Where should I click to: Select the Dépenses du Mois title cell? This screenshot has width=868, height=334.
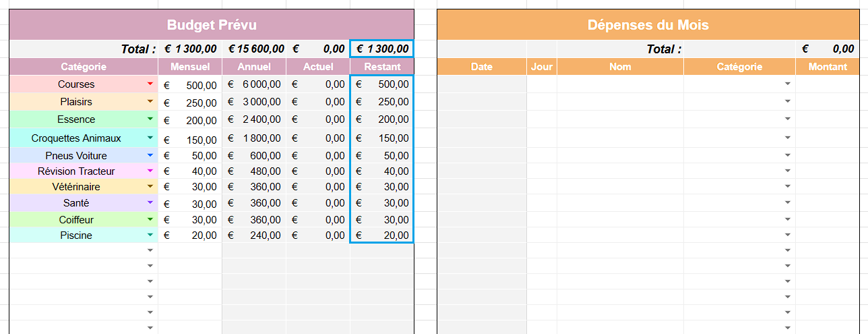[648, 25]
